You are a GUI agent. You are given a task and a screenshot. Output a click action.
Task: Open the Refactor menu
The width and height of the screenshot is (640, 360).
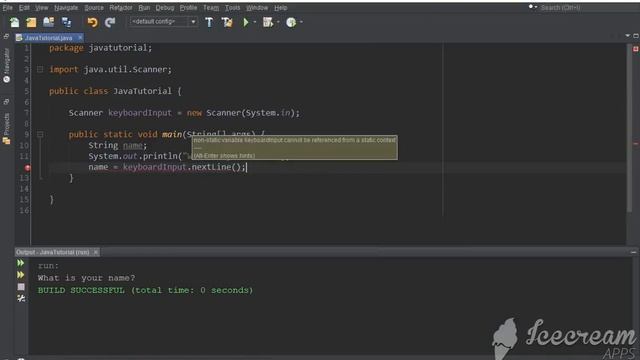click(x=121, y=8)
